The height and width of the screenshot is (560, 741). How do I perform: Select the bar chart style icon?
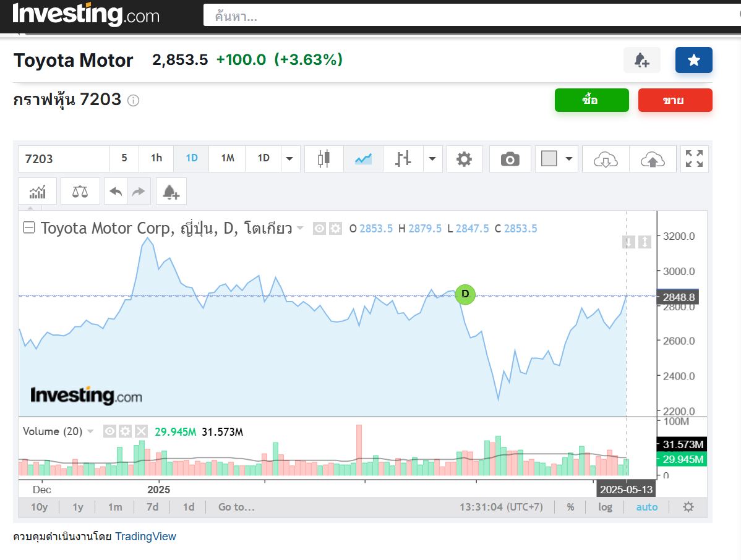coord(403,159)
